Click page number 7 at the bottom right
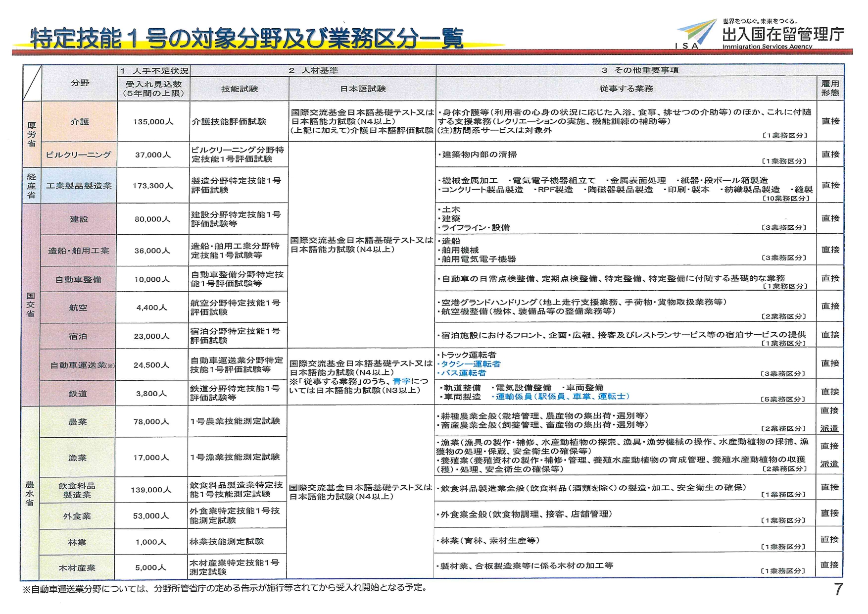The image size is (868, 614). [838, 589]
